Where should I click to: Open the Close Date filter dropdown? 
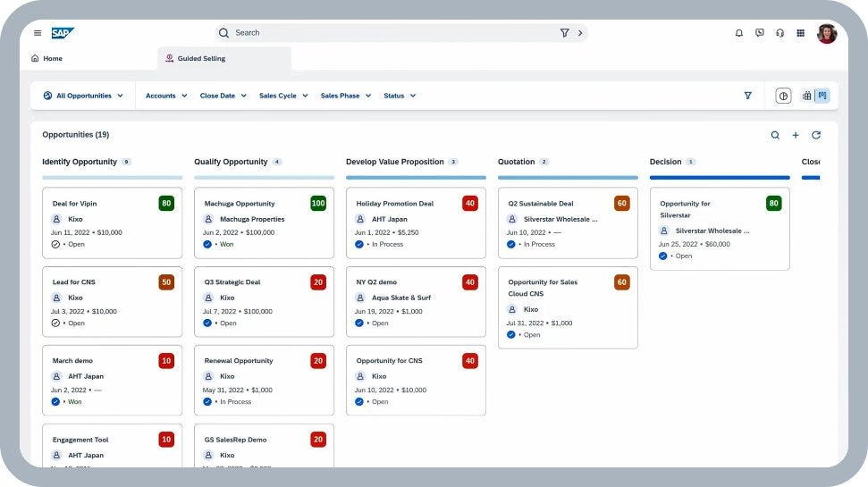(x=223, y=96)
